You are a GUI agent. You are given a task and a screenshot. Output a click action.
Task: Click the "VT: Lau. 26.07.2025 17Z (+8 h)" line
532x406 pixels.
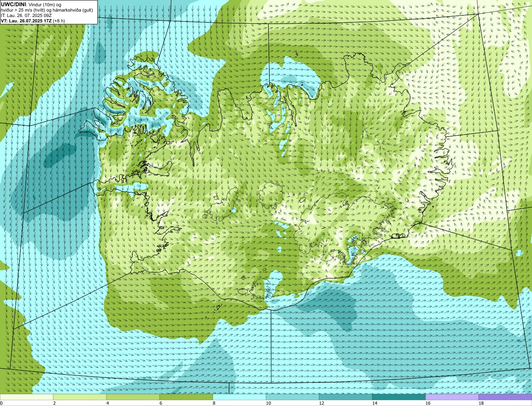[x=33, y=20]
